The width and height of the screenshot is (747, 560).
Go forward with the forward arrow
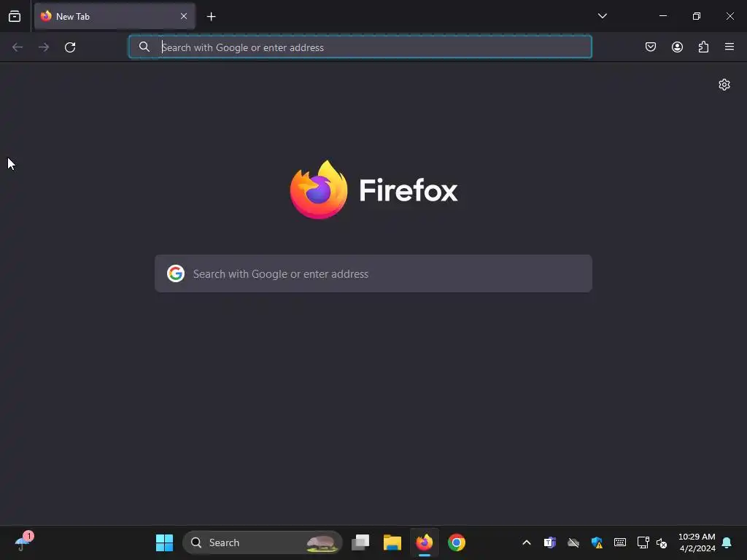44,47
